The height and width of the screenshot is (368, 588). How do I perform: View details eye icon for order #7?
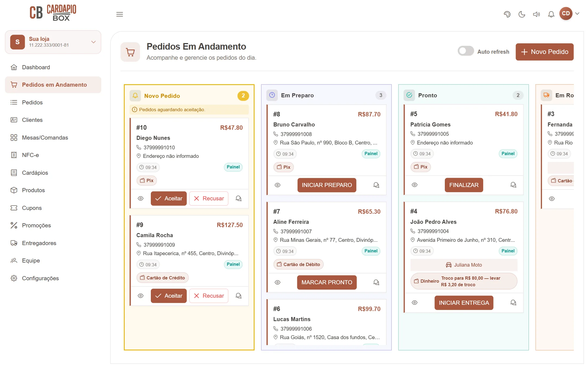tap(277, 282)
